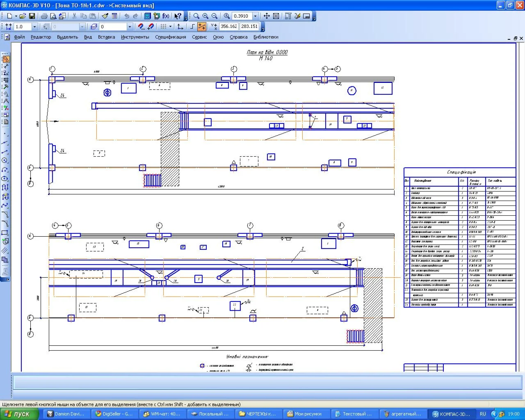Open the Спецификация menu

170,37
